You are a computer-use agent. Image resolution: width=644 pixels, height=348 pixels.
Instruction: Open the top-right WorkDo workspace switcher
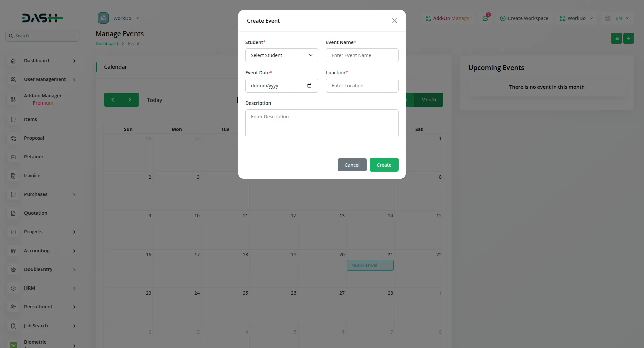pyautogui.click(x=576, y=18)
